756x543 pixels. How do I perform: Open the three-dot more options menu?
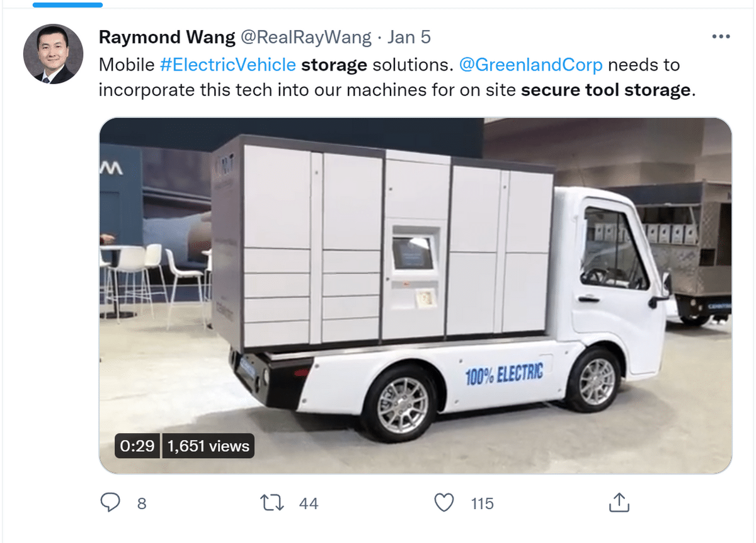point(721,37)
